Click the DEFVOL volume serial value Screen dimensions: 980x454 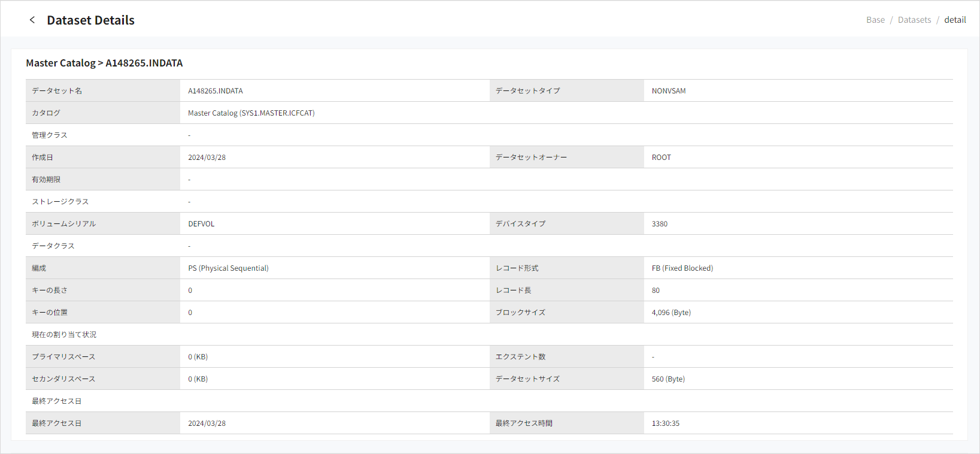201,224
